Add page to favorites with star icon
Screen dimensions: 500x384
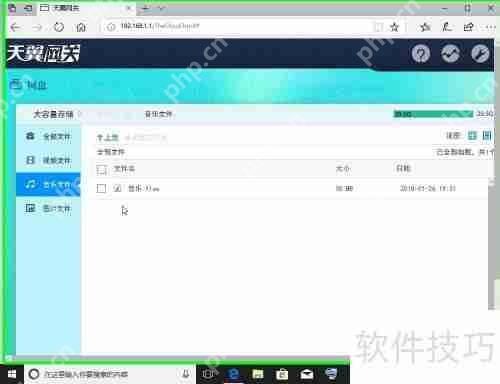[x=395, y=27]
